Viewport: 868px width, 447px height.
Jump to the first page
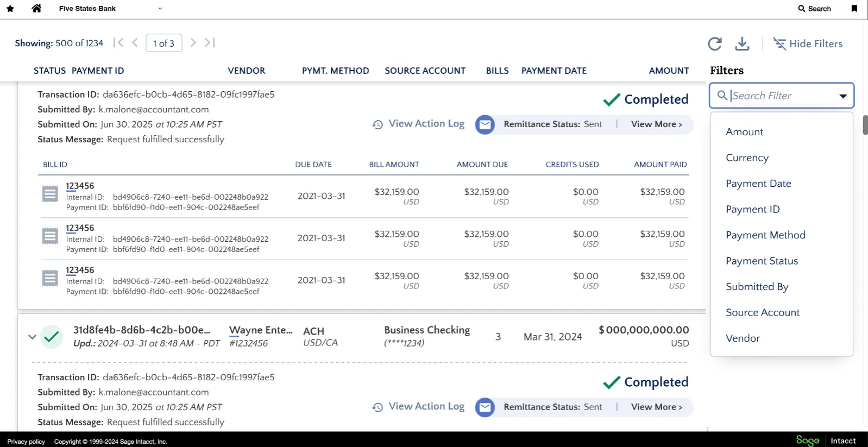coord(118,42)
